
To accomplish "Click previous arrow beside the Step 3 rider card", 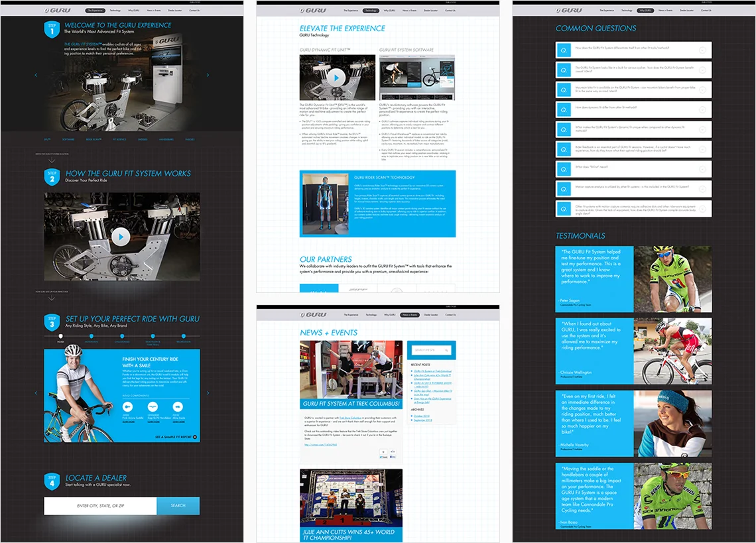I will [36, 392].
